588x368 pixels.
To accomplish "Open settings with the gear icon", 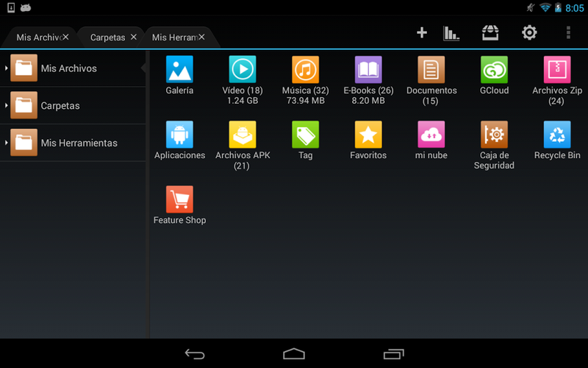I will point(529,32).
